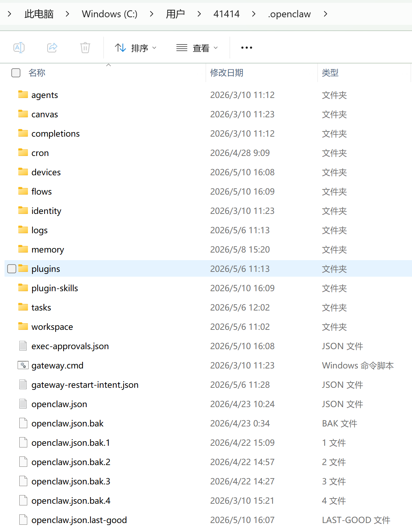This screenshot has height=532, width=412.
Task: Sort by the 名称 column header
Action: (x=37, y=73)
